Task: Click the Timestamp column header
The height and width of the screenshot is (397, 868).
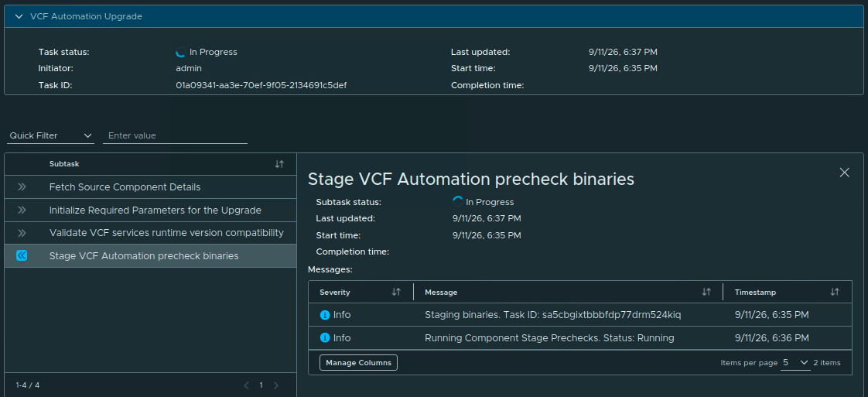Action: pos(755,293)
